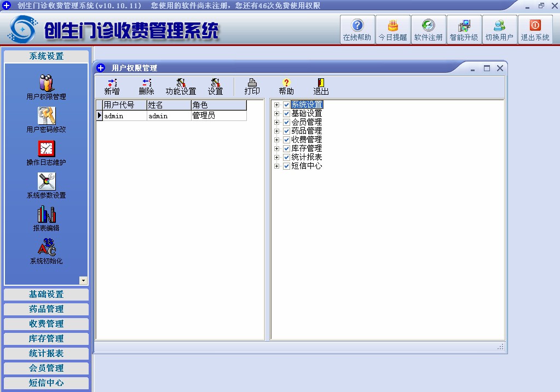Click the 用户权限管理 window title icon
560x392 pixels.
[x=101, y=68]
